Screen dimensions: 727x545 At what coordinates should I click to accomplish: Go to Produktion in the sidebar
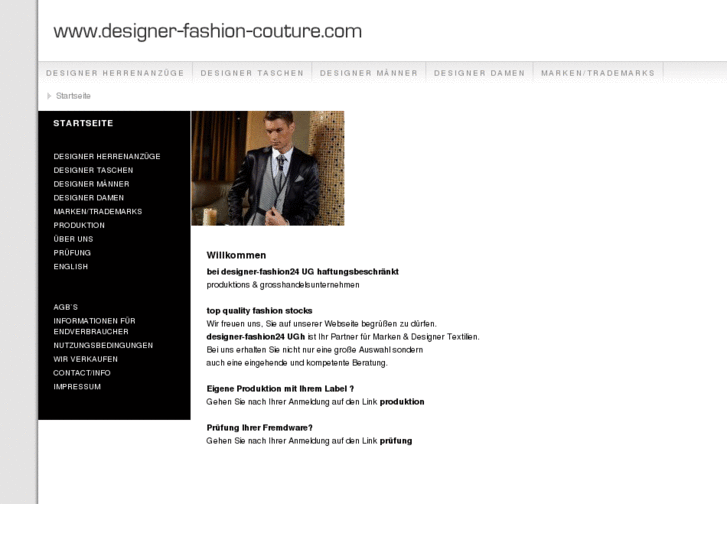coord(79,225)
